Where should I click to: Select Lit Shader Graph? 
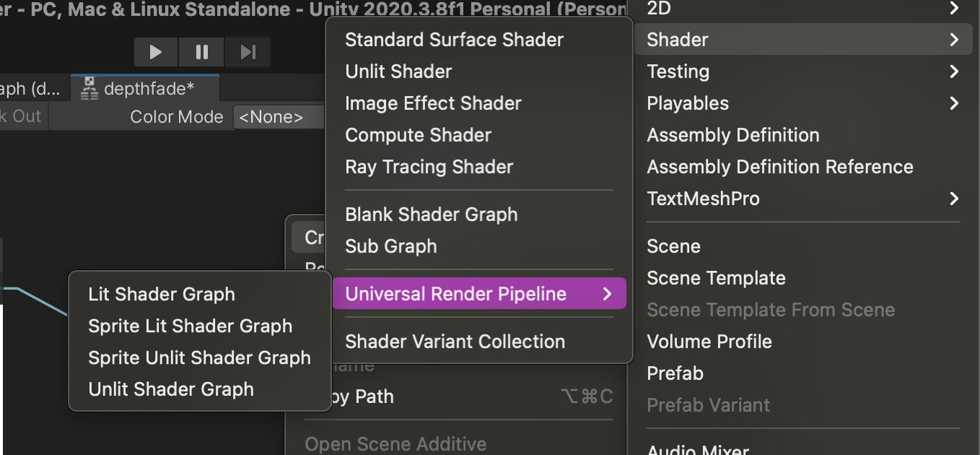pos(162,294)
